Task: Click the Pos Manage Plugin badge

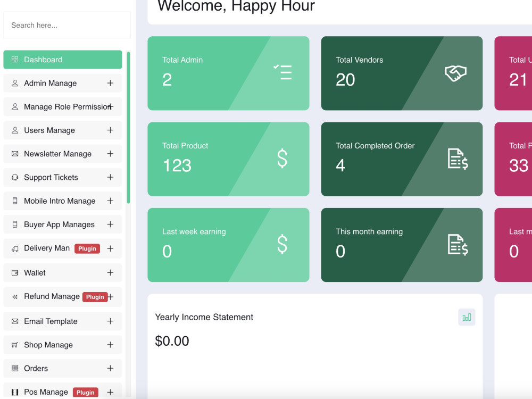Action: pos(86,393)
